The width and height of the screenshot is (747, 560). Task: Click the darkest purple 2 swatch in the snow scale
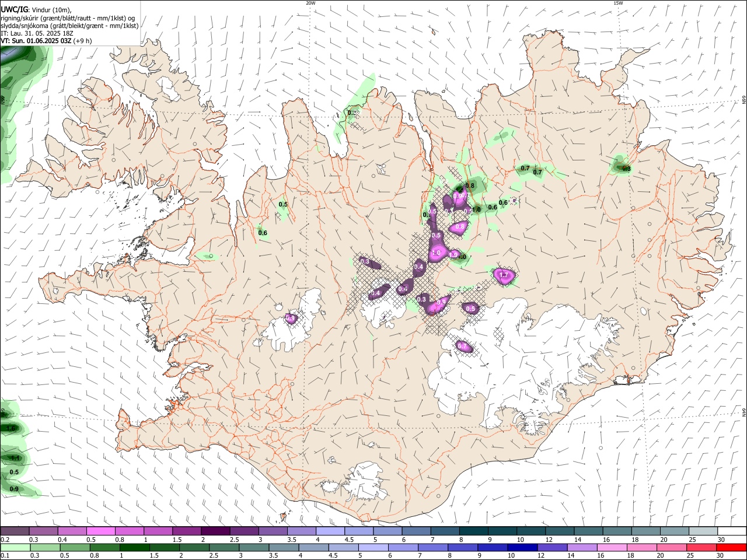coord(215,531)
